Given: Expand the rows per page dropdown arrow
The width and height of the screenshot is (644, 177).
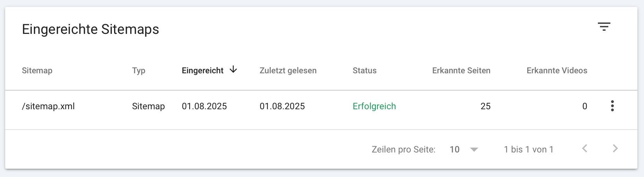Looking at the screenshot, I should pyautogui.click(x=474, y=149).
